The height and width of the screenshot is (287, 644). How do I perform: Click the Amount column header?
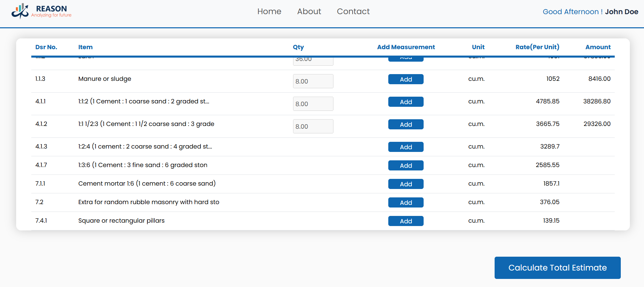point(598,47)
